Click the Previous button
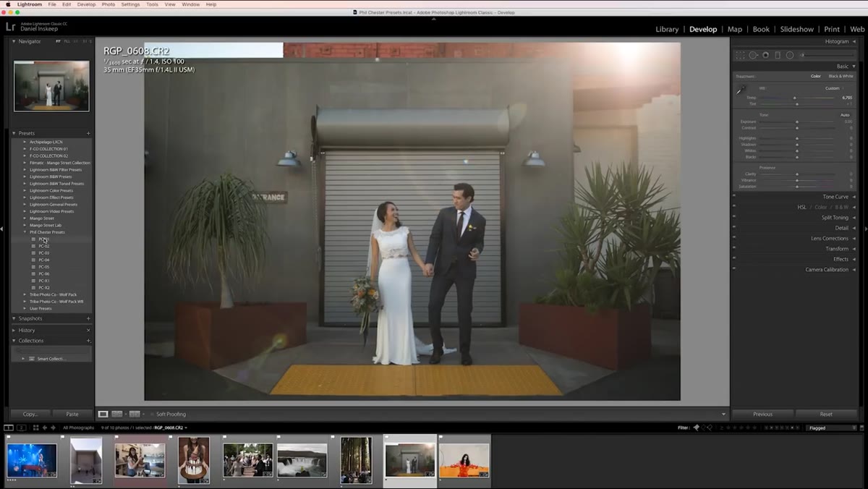This screenshot has height=489, width=868. pos(763,414)
